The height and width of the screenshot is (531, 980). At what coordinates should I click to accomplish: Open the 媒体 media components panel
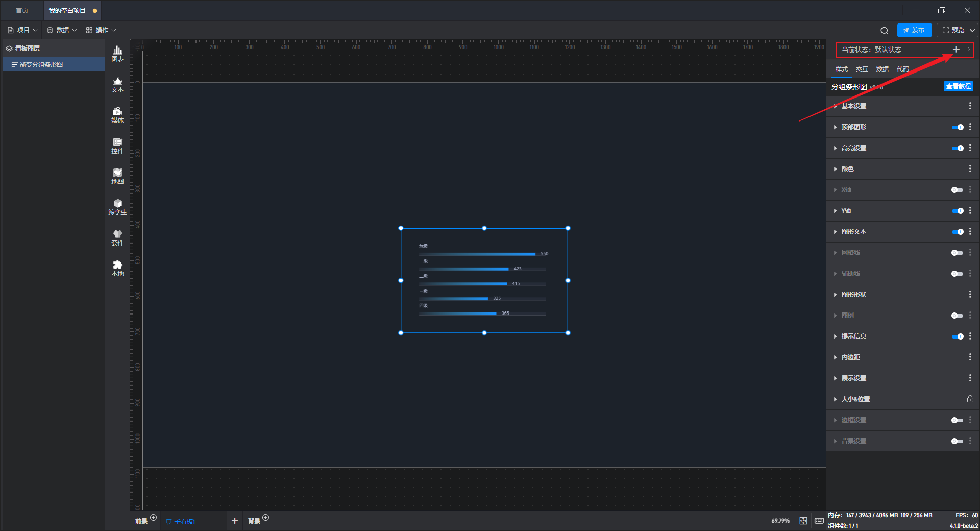[117, 115]
